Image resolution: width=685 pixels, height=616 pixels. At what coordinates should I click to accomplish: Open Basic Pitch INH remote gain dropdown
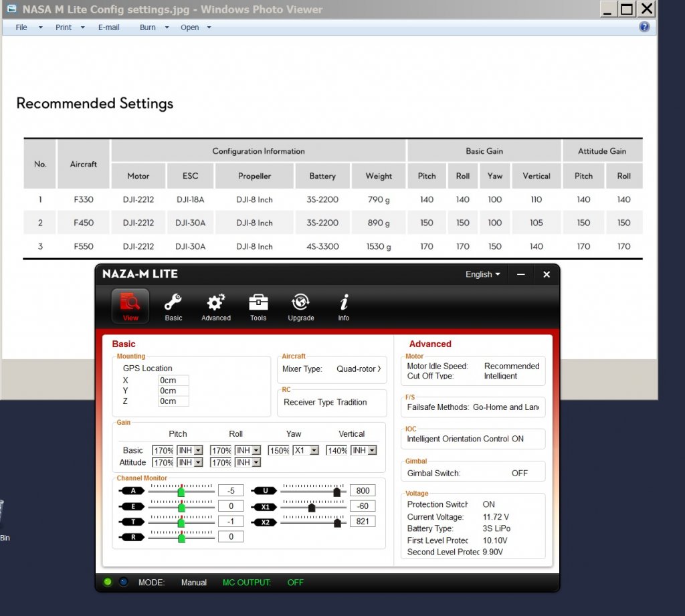pyautogui.click(x=189, y=450)
